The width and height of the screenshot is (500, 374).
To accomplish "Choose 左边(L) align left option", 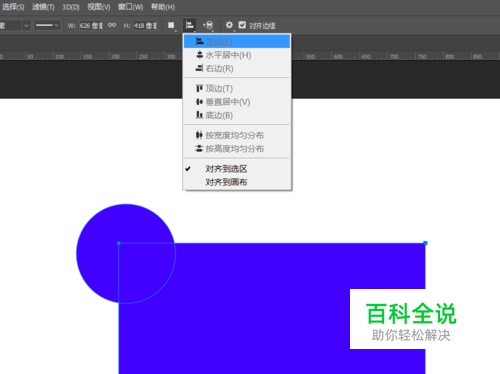I will tap(237, 42).
